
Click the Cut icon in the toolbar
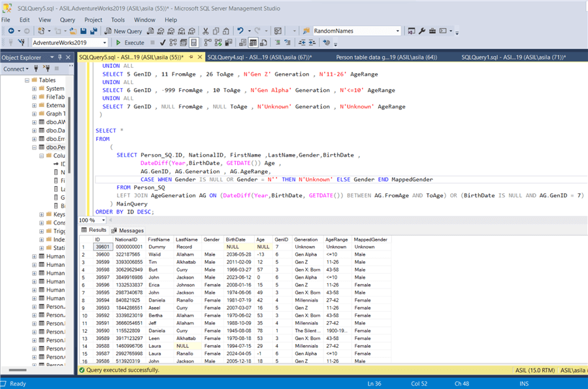coord(206,31)
